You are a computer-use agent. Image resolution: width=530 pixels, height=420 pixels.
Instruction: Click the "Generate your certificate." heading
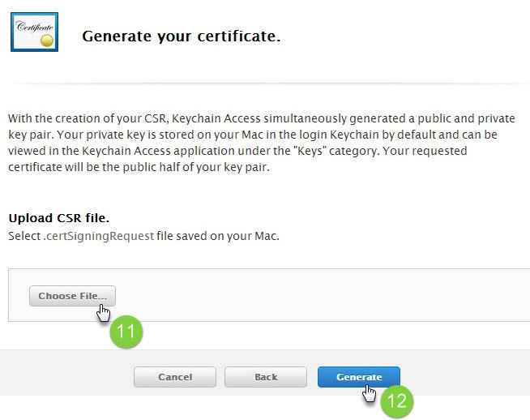tap(181, 36)
